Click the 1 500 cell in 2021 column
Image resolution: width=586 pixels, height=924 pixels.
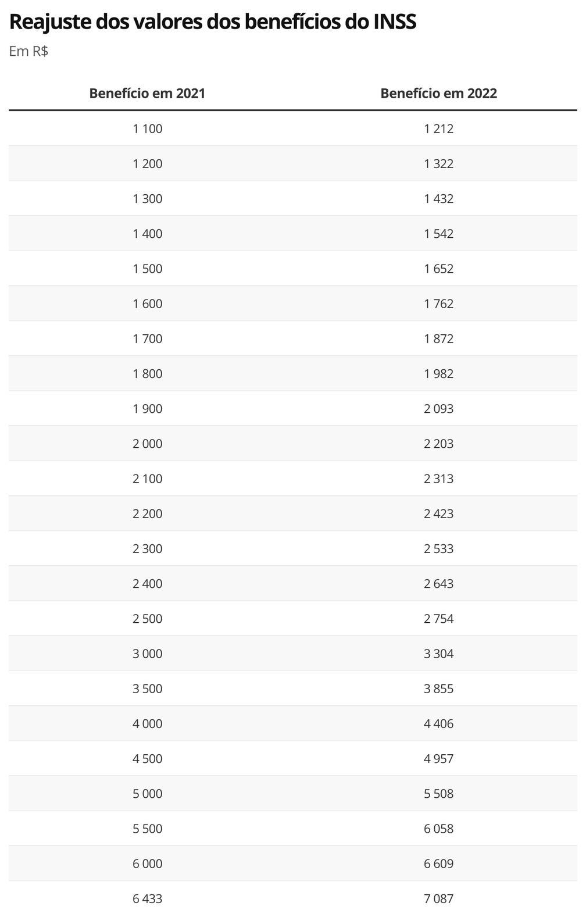[x=148, y=269]
